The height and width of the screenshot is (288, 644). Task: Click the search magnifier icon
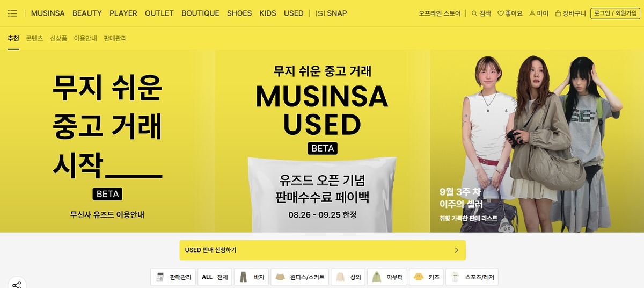click(474, 13)
